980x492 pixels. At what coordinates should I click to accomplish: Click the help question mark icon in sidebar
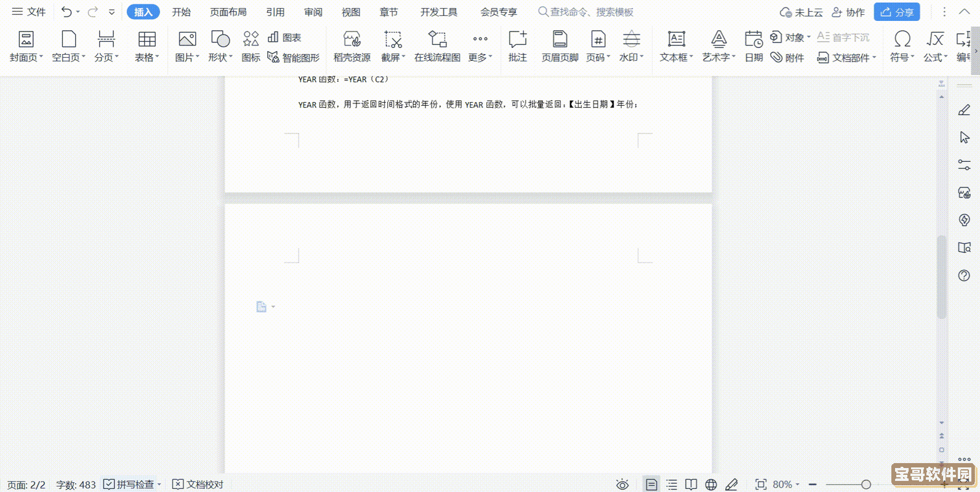(x=964, y=276)
